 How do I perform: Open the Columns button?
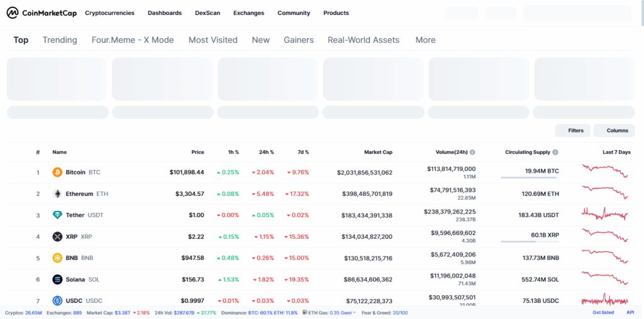click(614, 131)
